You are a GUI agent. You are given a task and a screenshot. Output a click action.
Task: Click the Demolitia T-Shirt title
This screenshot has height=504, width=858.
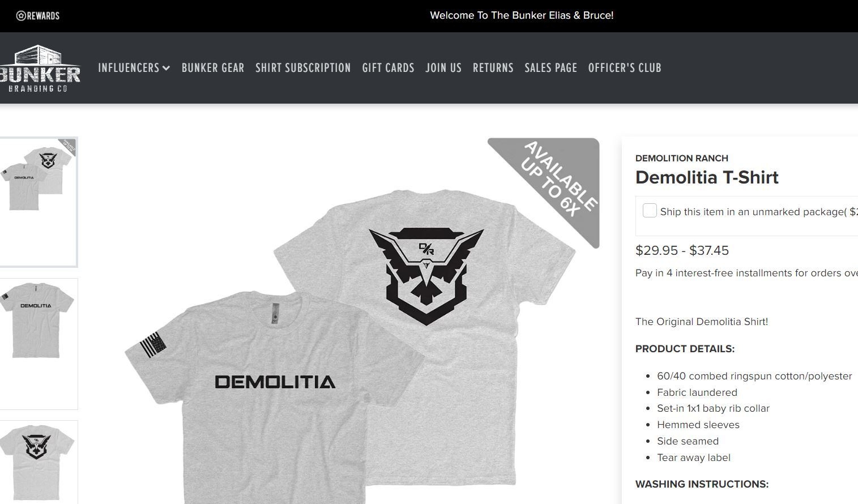[707, 177]
